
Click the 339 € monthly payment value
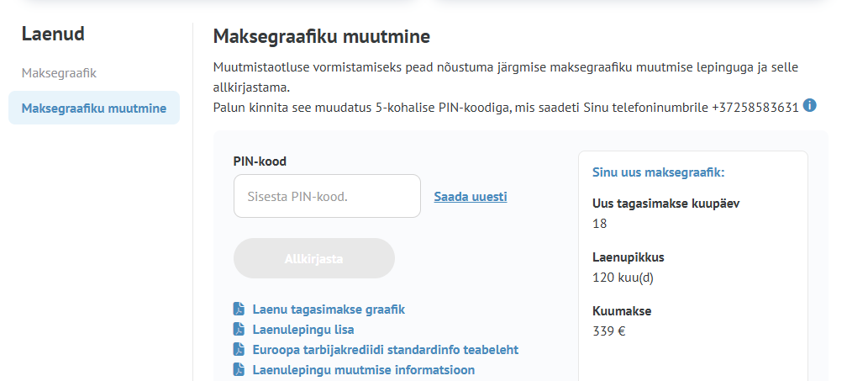coord(609,331)
